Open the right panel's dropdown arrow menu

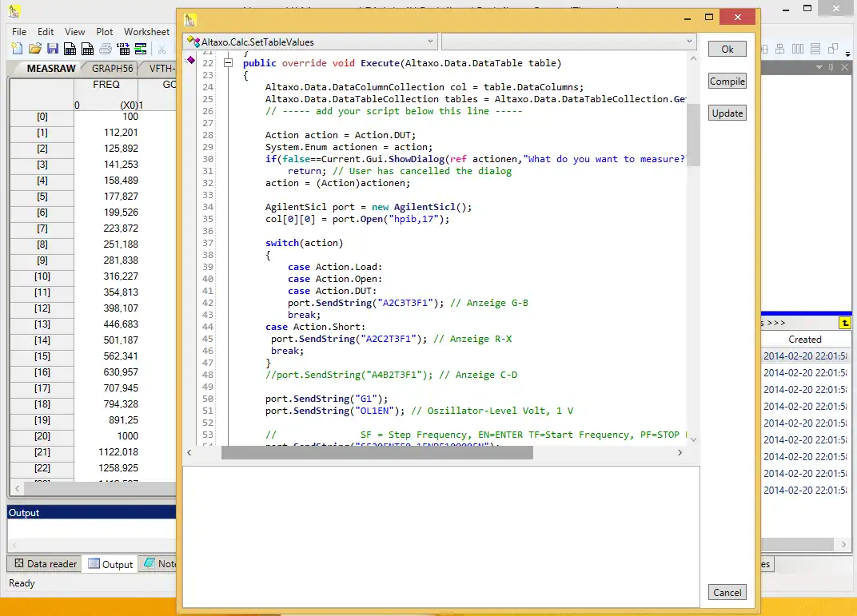[x=819, y=68]
